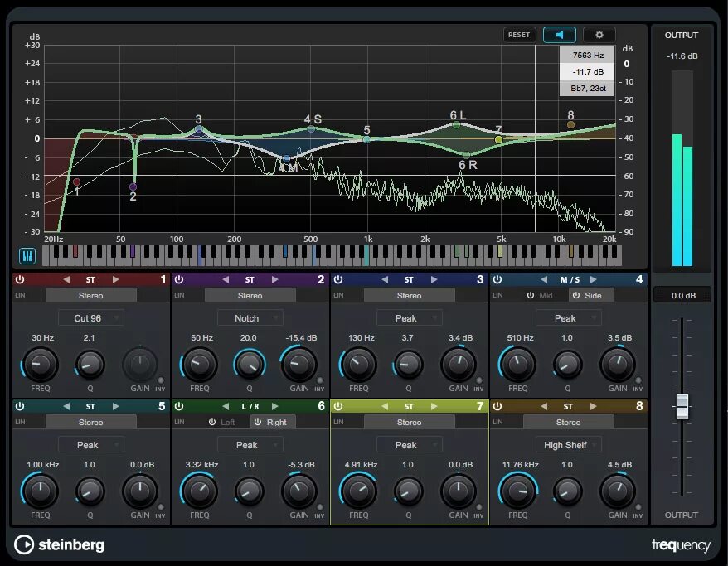Viewport: 728px width, 566px height.
Task: Toggle LIN phase mode on band 7
Action: click(x=338, y=422)
